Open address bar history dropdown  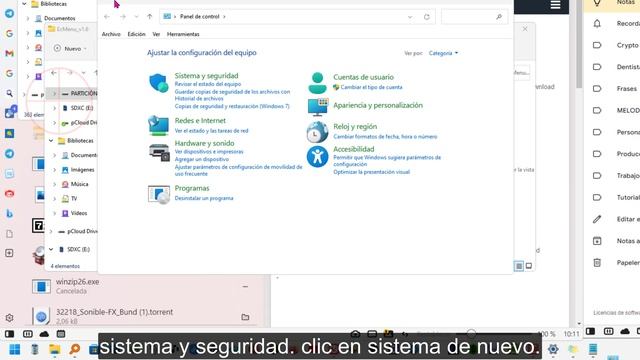tap(410, 17)
